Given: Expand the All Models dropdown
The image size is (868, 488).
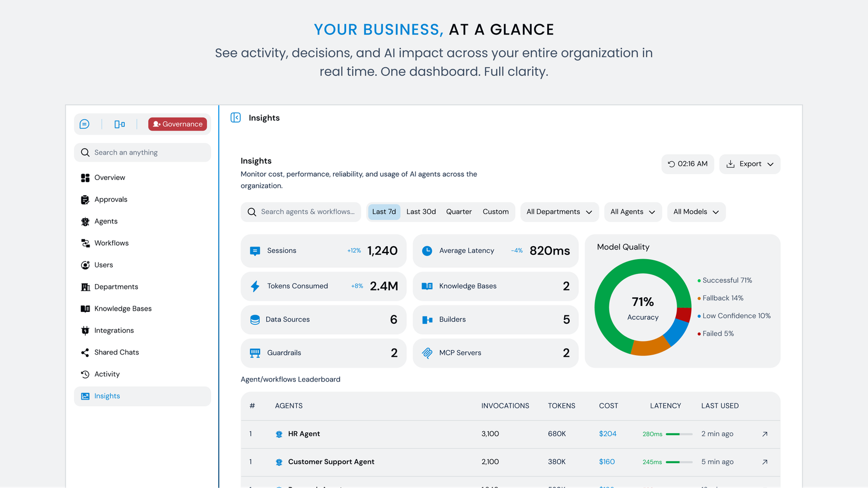Looking at the screenshot, I should pos(695,212).
